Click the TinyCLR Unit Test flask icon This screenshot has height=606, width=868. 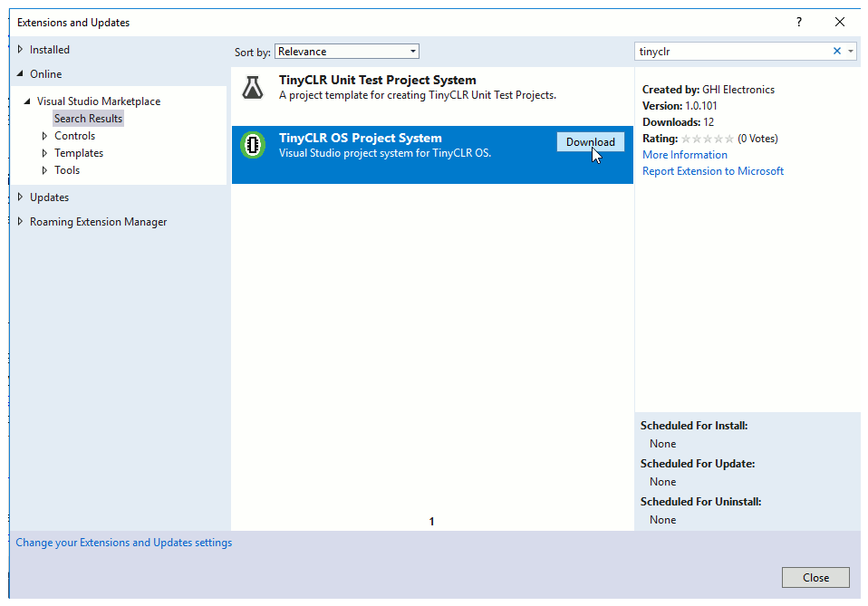click(253, 88)
